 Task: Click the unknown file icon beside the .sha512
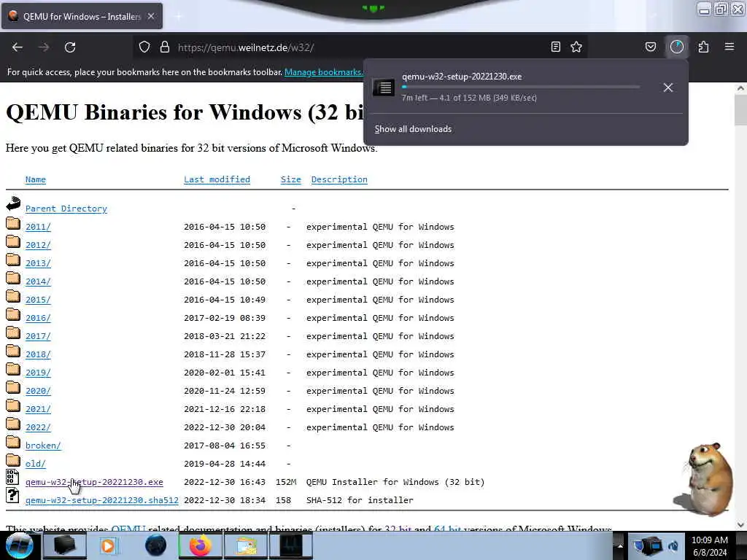(x=12, y=496)
